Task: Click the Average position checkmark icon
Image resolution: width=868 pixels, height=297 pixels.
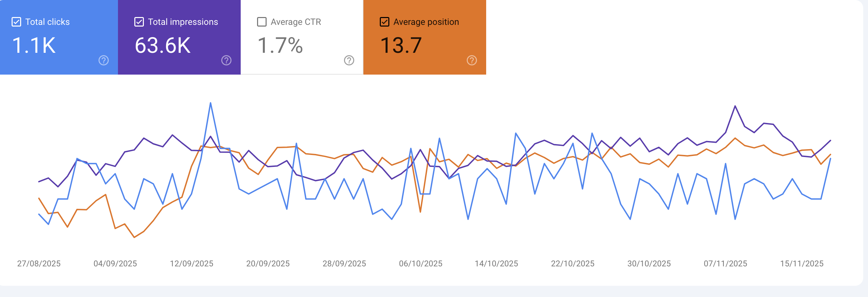Action: pos(385,21)
